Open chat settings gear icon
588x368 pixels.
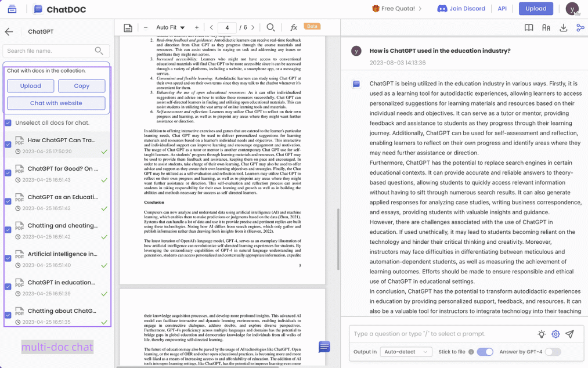coord(555,334)
